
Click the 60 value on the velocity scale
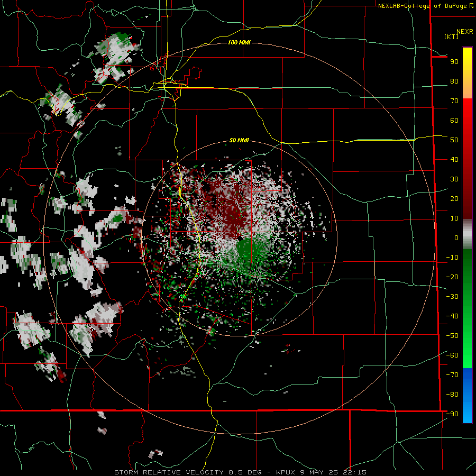pyautogui.click(x=454, y=121)
